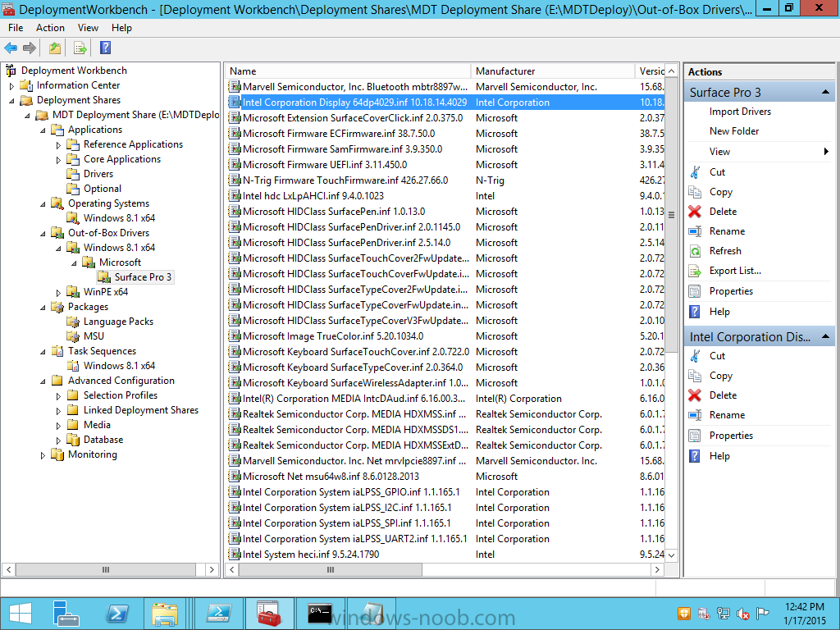Click the driver list horizontal scrollbar thumb

[x=331, y=569]
